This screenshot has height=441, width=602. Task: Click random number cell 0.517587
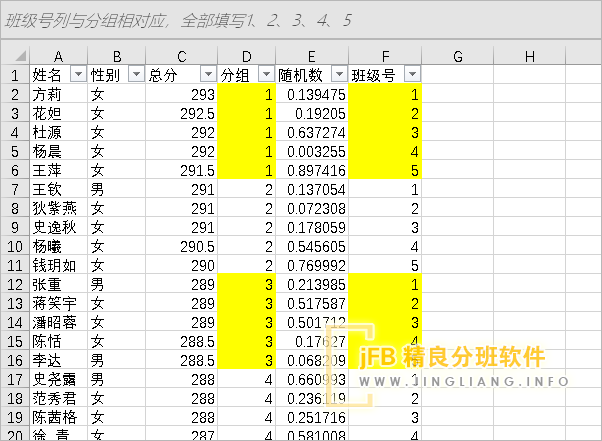[312, 303]
